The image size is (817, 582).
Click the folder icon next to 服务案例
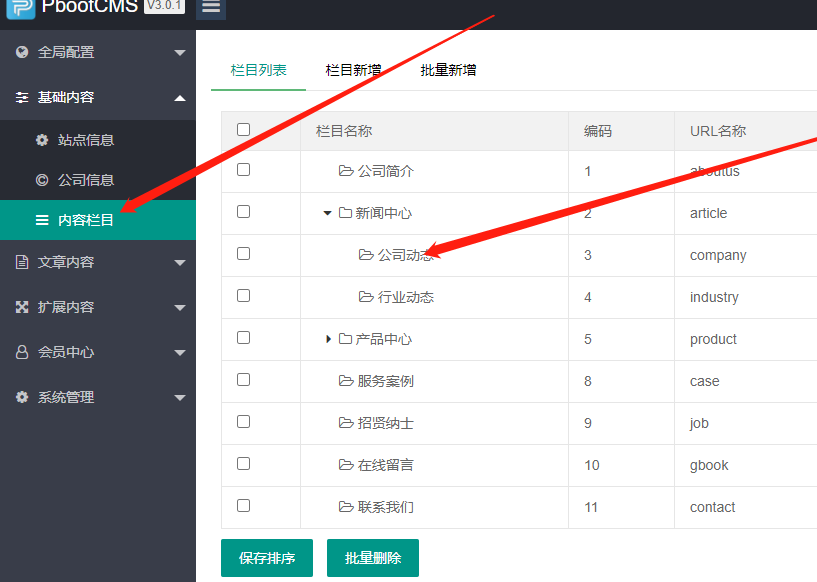click(346, 381)
